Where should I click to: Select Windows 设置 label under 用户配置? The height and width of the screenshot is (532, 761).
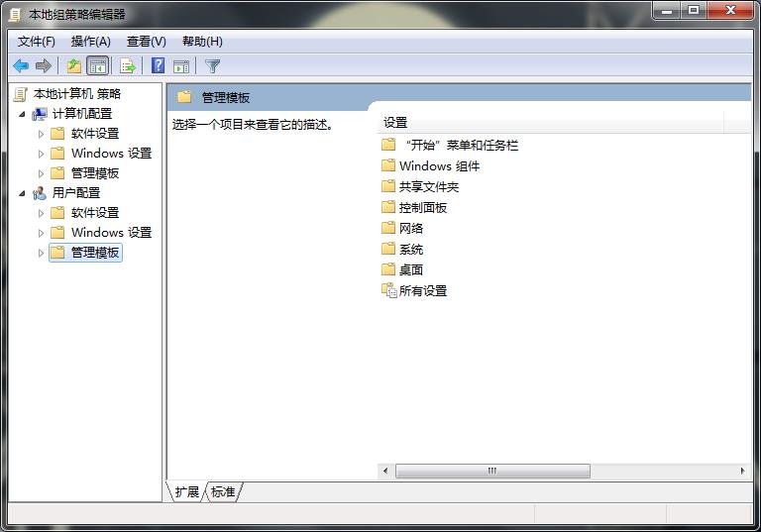tap(112, 233)
